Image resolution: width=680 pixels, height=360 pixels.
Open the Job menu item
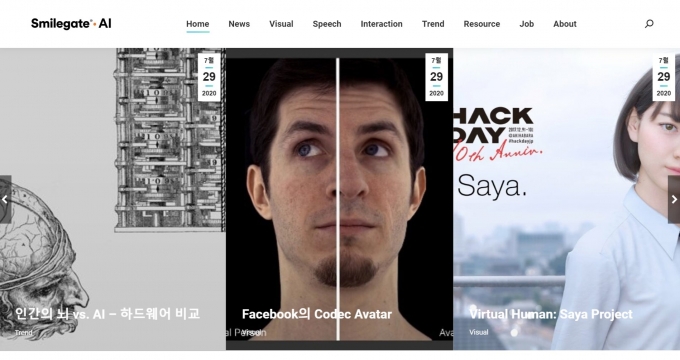pos(526,24)
